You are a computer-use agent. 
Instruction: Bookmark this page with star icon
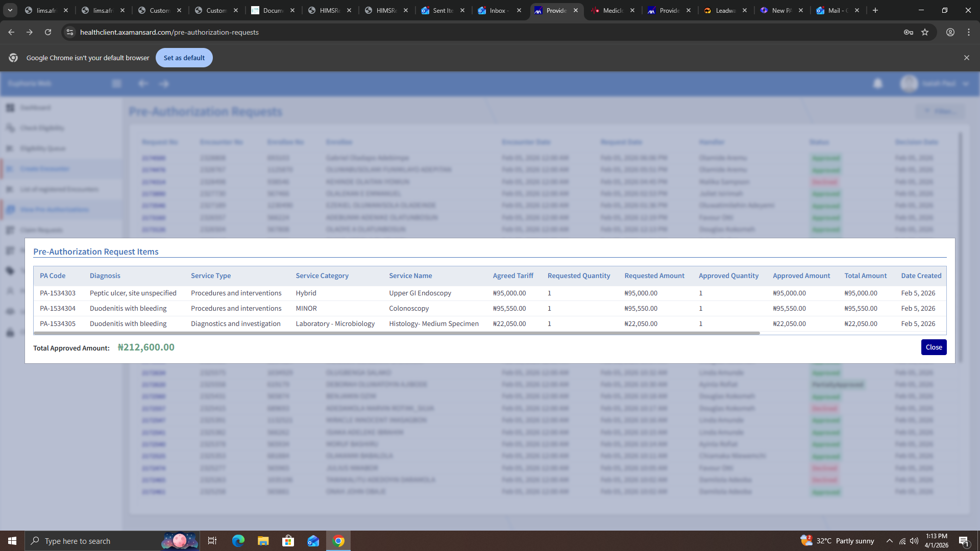point(925,32)
